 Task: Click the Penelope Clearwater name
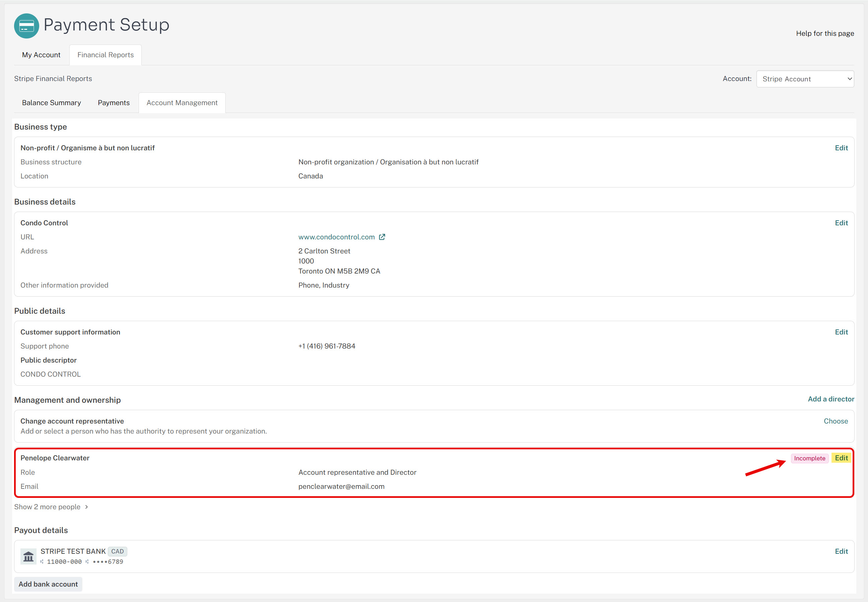55,458
